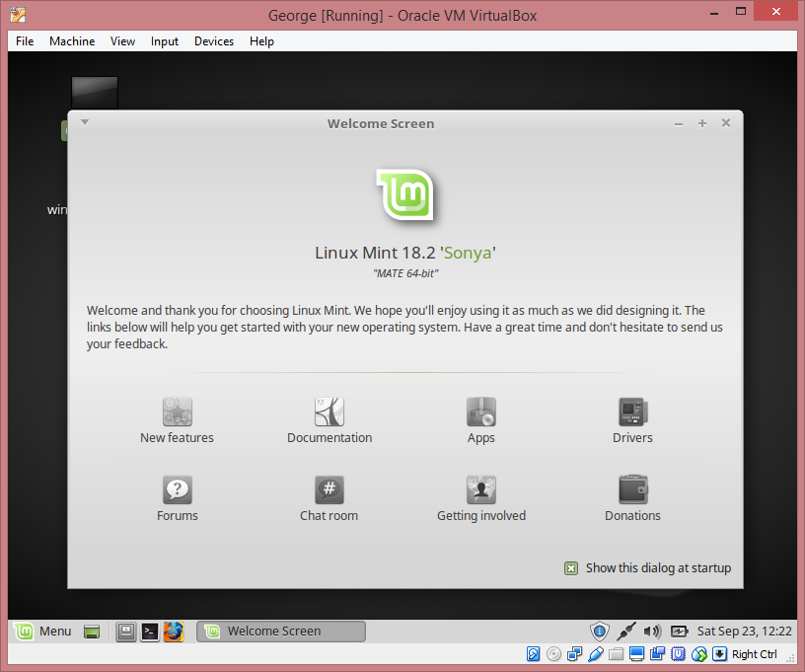Click the panel clock Sat Sep 23, 12:22
The image size is (805, 672).
[x=745, y=631]
